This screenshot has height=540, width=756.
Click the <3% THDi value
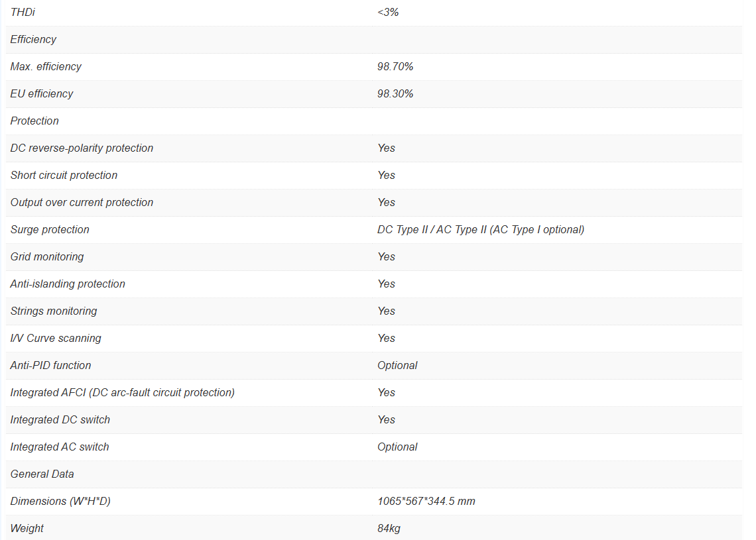388,12
